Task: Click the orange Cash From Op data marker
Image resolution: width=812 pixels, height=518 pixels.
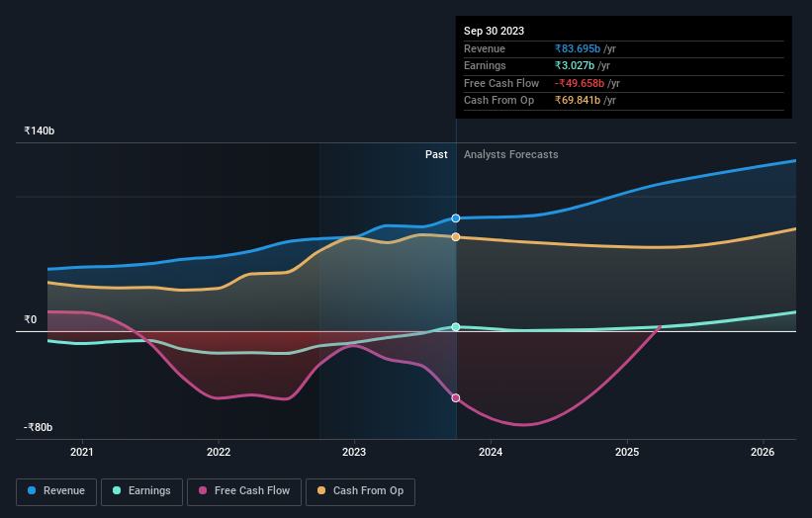Action: pos(456,237)
